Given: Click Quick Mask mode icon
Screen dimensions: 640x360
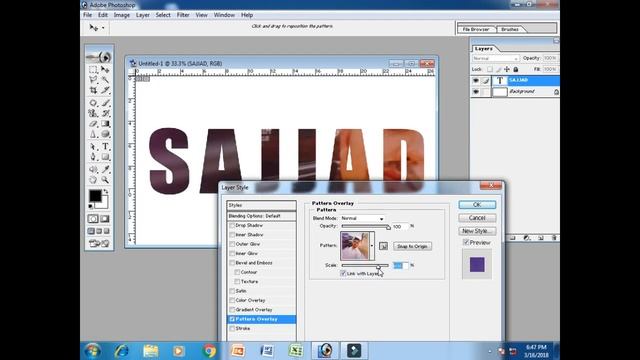Looking at the screenshot, I should click(x=105, y=219).
